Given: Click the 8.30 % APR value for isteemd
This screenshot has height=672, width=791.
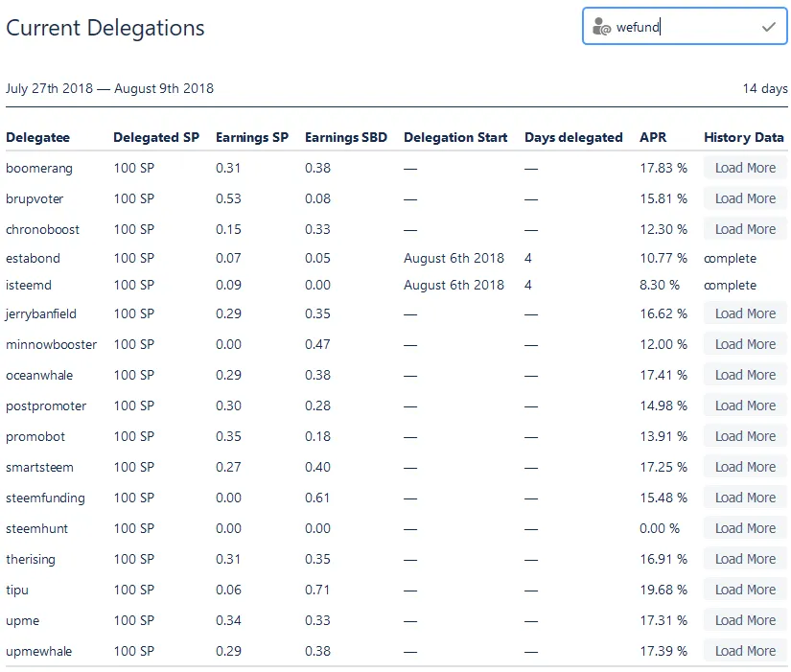Looking at the screenshot, I should (x=660, y=285).
